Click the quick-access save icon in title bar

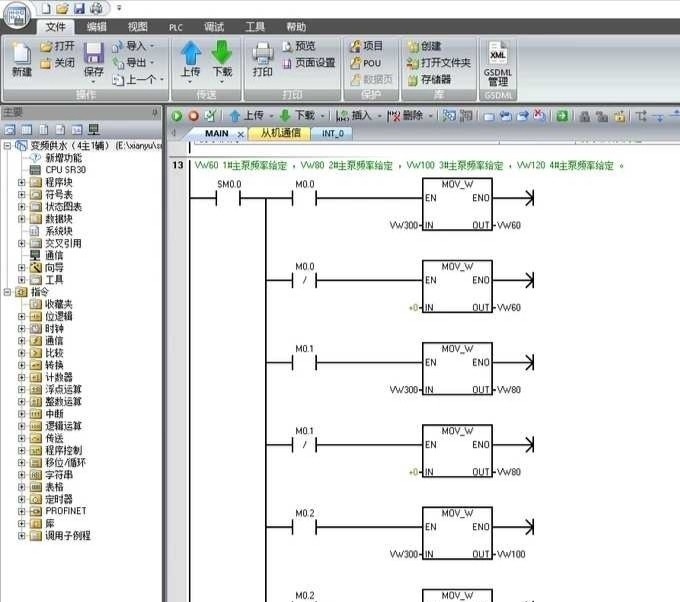pos(79,8)
